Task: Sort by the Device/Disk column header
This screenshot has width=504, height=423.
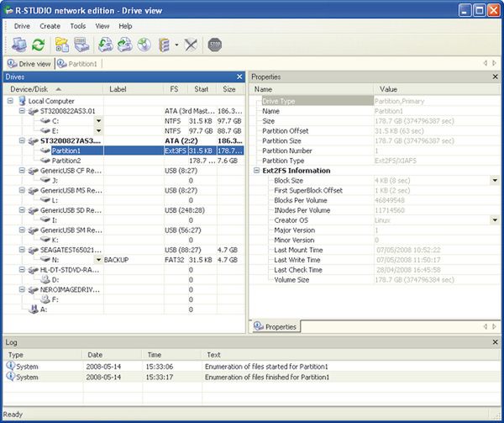Action: pos(54,89)
